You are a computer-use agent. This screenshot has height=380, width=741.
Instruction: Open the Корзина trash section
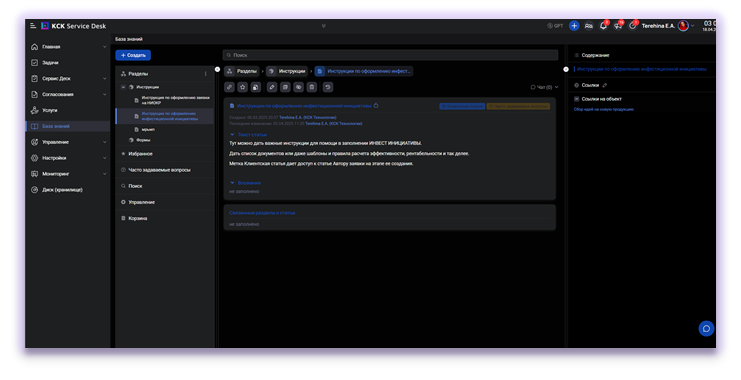click(x=164, y=218)
